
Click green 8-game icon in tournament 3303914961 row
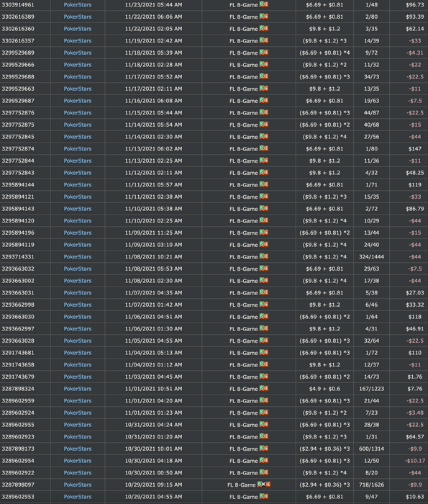click(x=262, y=4)
